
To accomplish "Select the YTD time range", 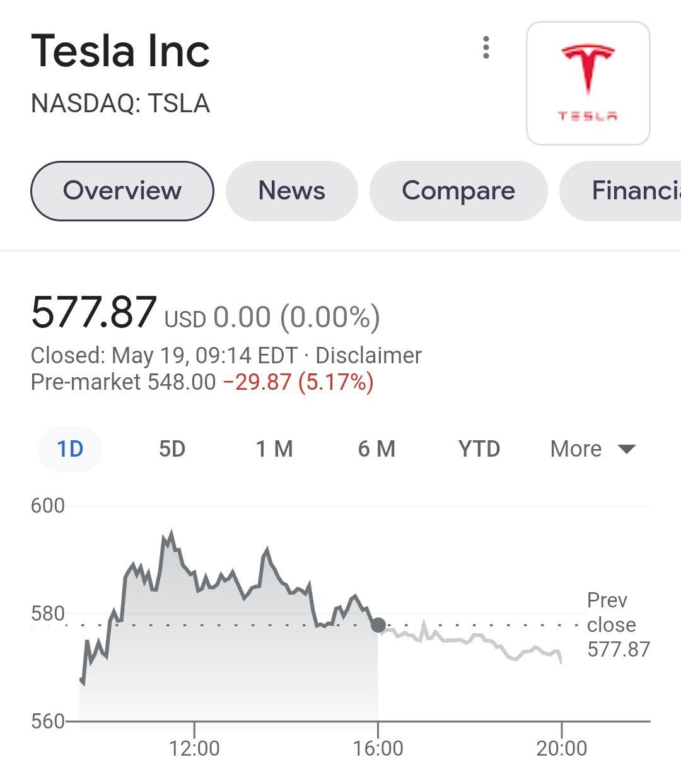I will click(479, 448).
